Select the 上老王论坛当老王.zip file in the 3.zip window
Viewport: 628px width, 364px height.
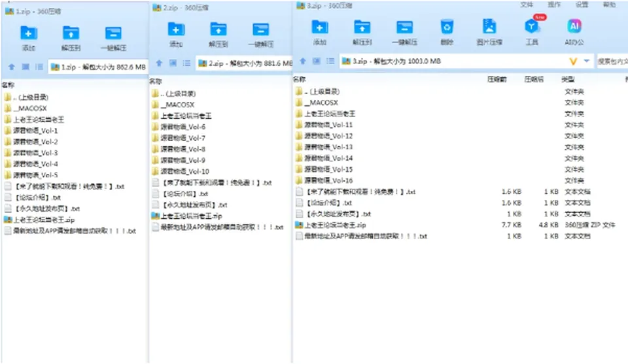click(x=331, y=225)
